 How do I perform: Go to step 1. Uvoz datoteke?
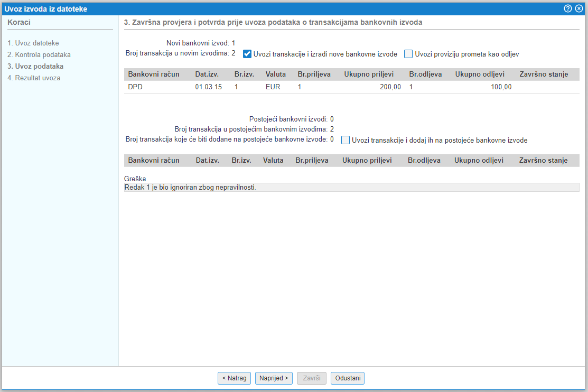pos(33,43)
